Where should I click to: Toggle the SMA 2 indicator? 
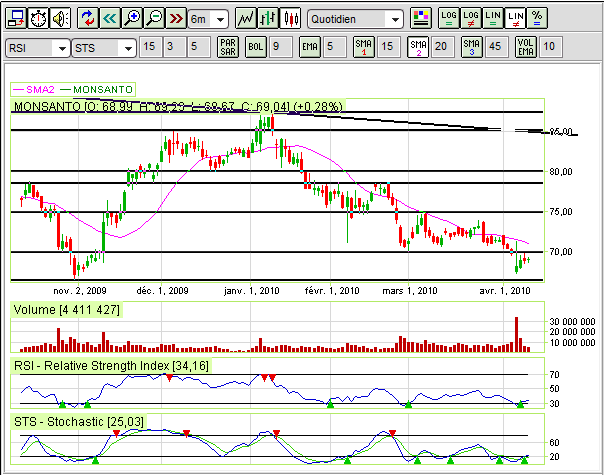(x=418, y=47)
